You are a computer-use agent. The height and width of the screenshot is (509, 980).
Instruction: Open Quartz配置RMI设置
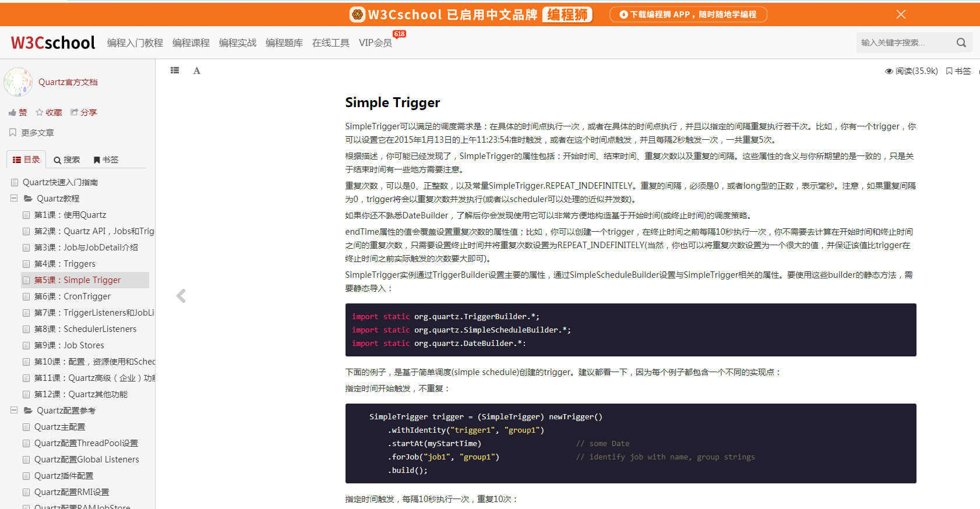click(x=72, y=492)
